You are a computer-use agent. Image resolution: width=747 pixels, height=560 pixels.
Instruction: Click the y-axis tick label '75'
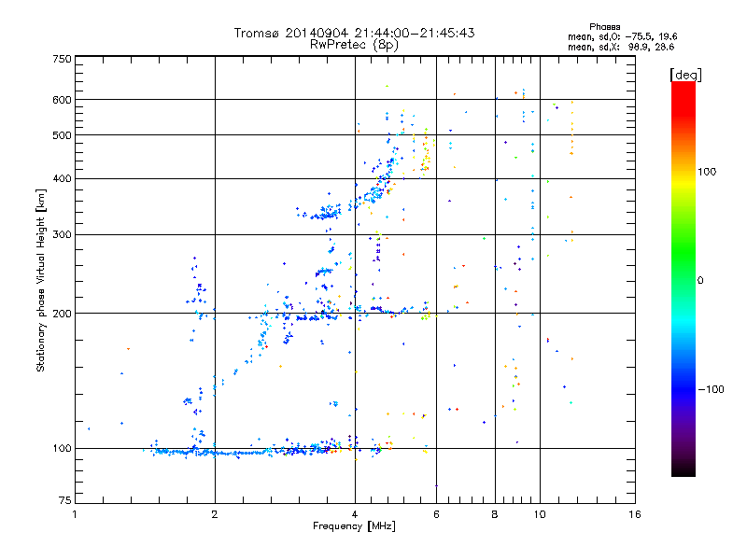click(65, 500)
